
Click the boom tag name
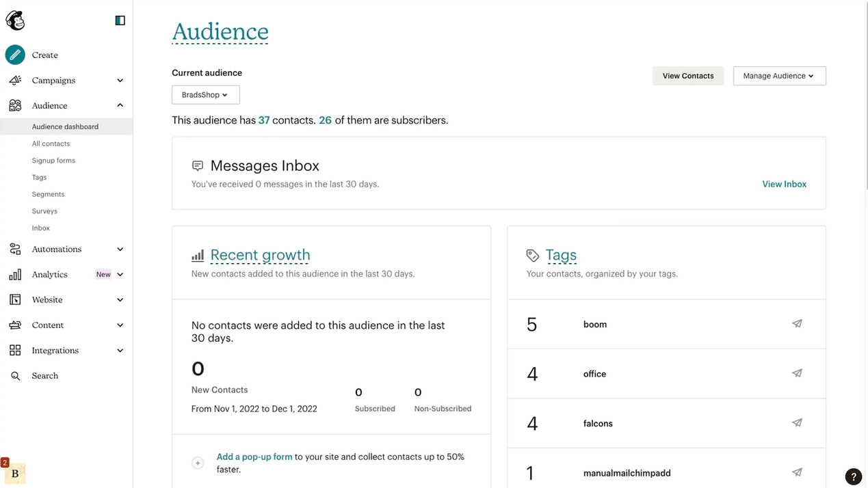595,325
